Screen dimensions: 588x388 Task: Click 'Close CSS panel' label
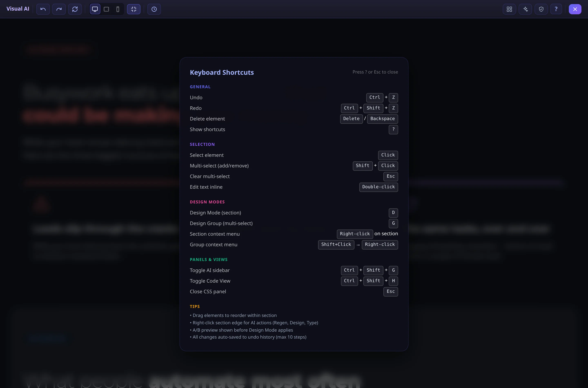point(208,291)
